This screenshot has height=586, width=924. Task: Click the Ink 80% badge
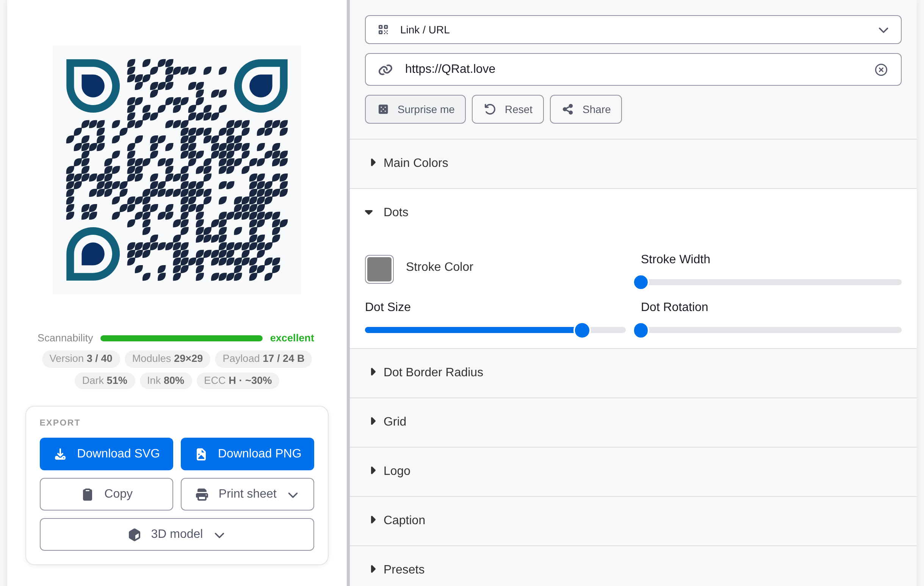pos(166,380)
